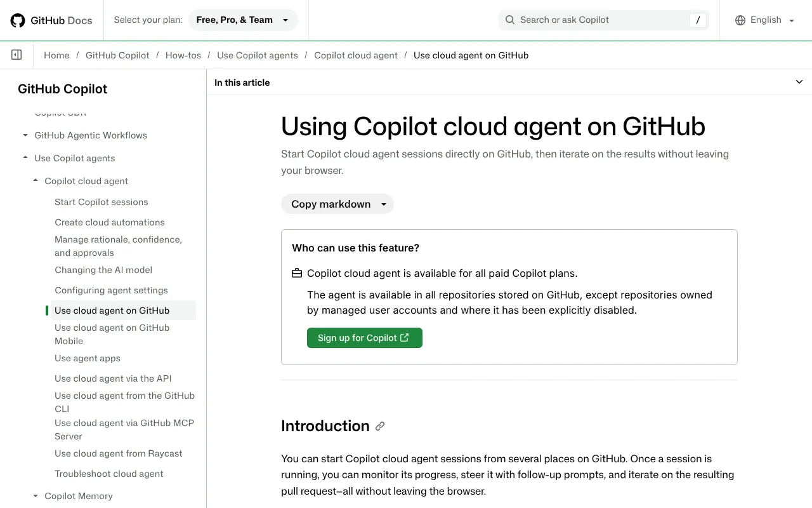Click Sign up for Copilot button
The width and height of the screenshot is (812, 508).
(365, 338)
